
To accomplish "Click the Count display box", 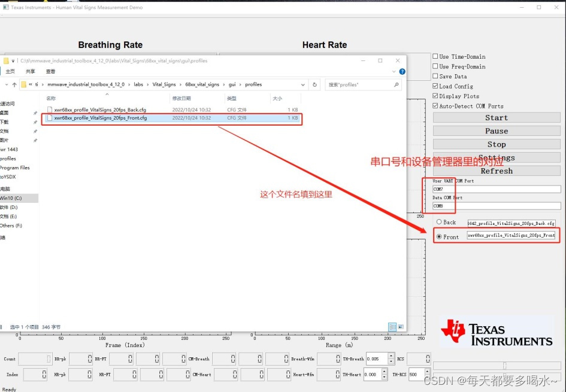I will click(35, 359).
